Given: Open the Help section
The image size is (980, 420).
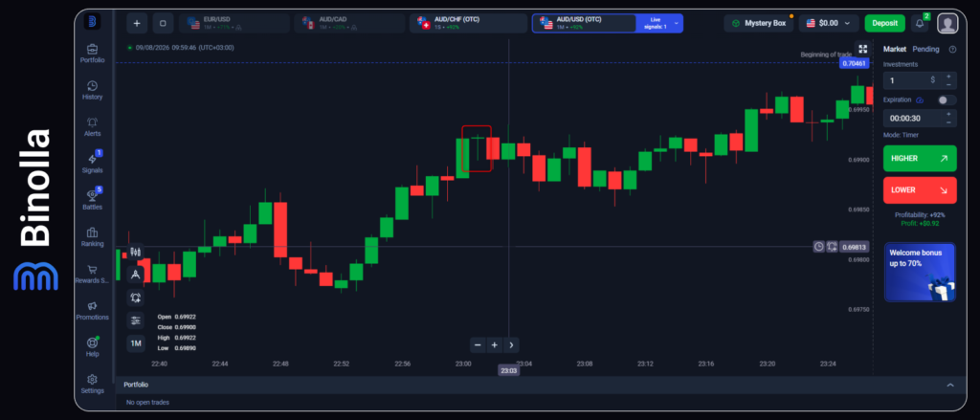Looking at the screenshot, I should click(x=93, y=347).
